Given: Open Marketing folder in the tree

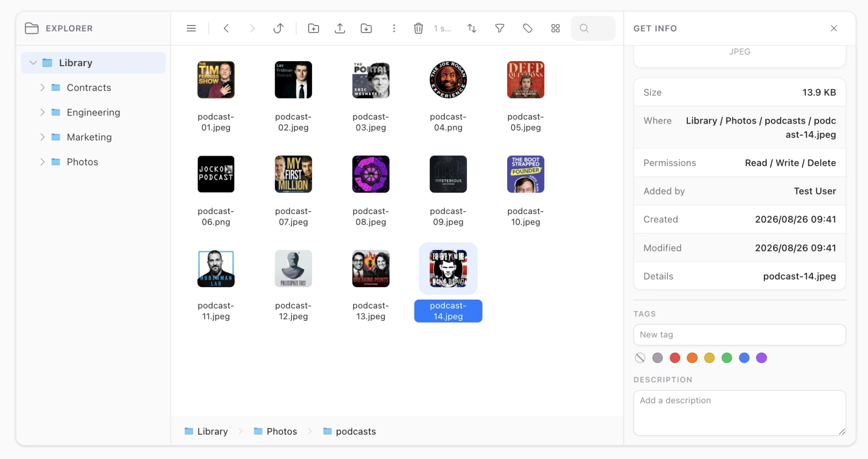Looking at the screenshot, I should [x=89, y=137].
